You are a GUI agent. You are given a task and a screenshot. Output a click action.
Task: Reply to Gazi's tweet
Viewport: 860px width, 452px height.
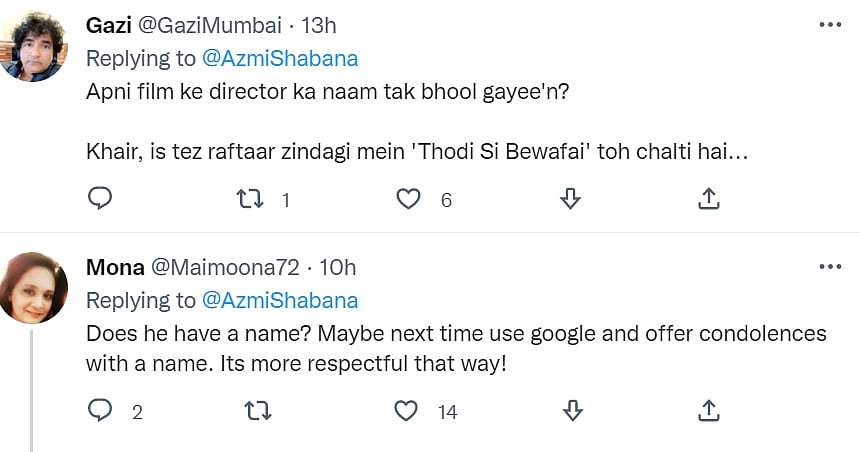click(x=100, y=199)
